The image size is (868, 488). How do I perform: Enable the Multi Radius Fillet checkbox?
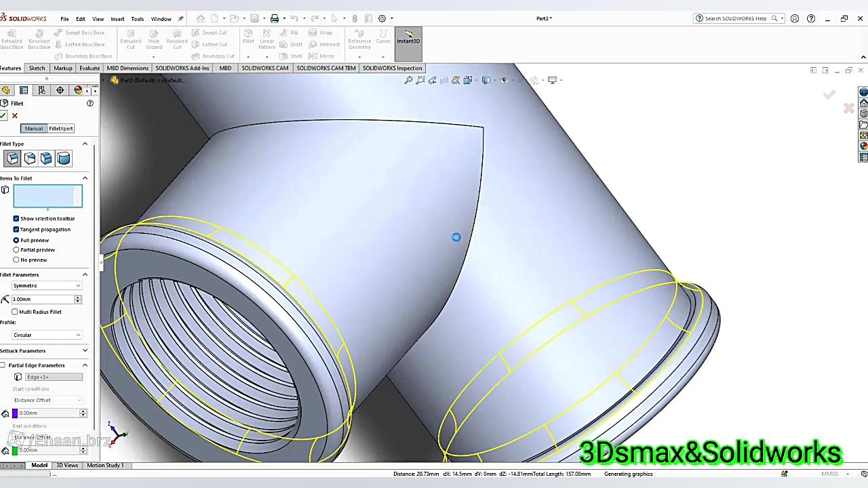pyautogui.click(x=15, y=312)
